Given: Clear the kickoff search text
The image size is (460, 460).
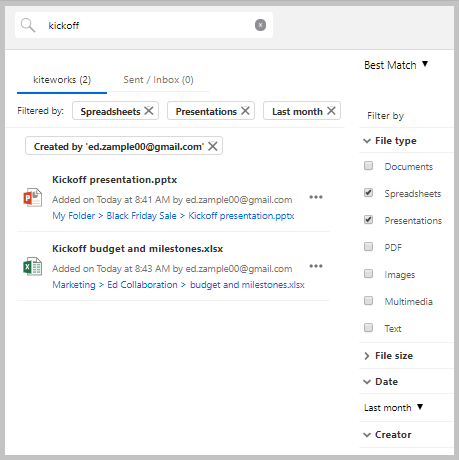Looking at the screenshot, I should click(260, 25).
